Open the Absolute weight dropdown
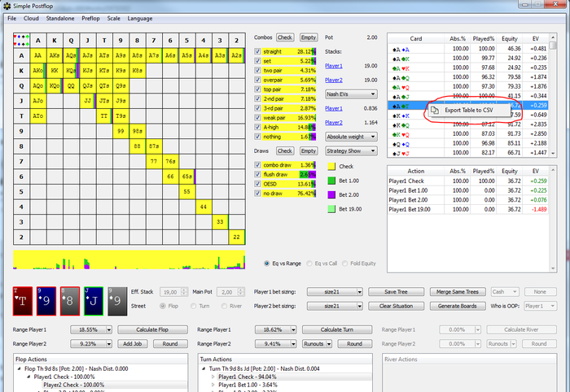570x392 pixels. (x=351, y=137)
